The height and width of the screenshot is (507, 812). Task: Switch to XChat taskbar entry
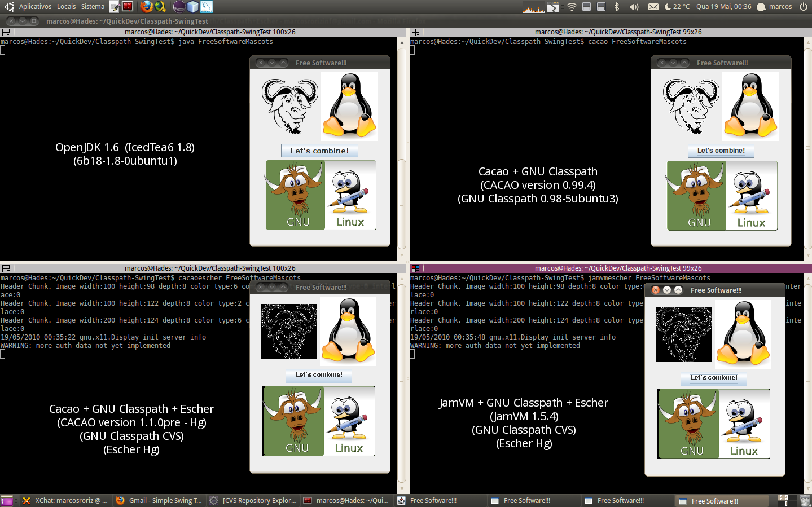click(x=65, y=500)
